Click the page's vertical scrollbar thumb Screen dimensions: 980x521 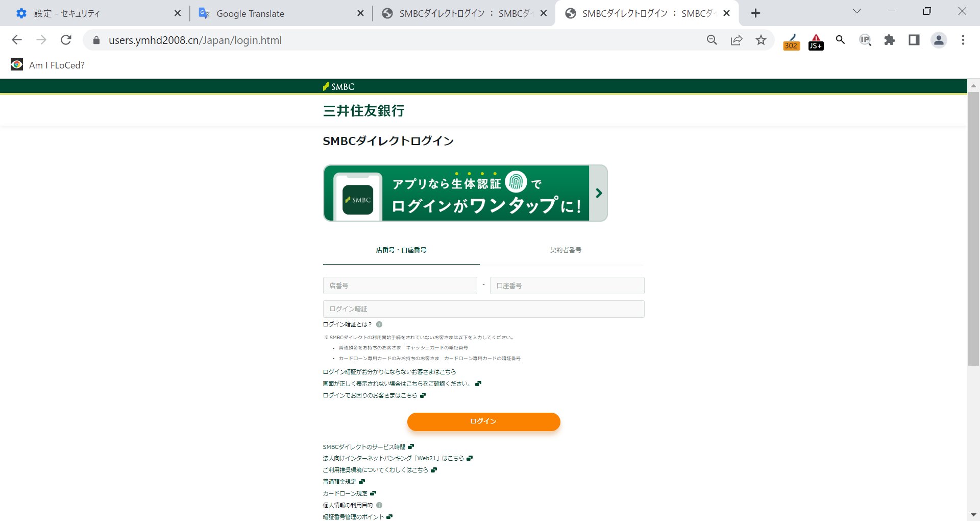pyautogui.click(x=973, y=229)
